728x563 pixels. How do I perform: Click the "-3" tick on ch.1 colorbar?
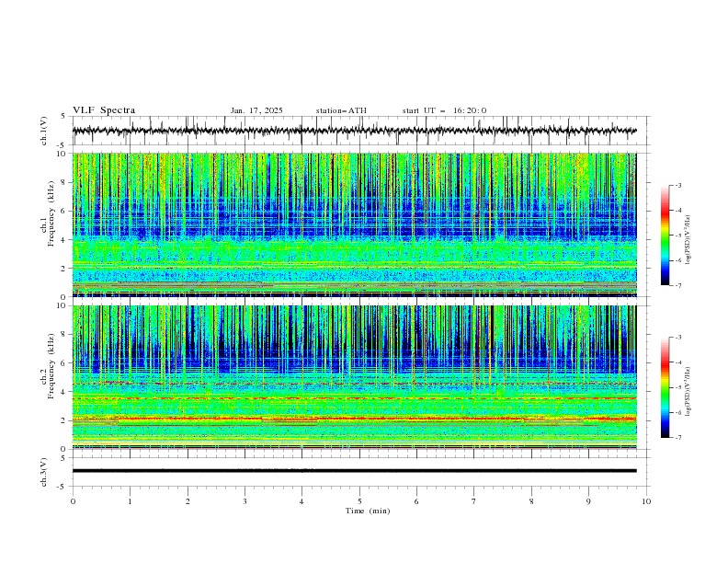(x=677, y=185)
